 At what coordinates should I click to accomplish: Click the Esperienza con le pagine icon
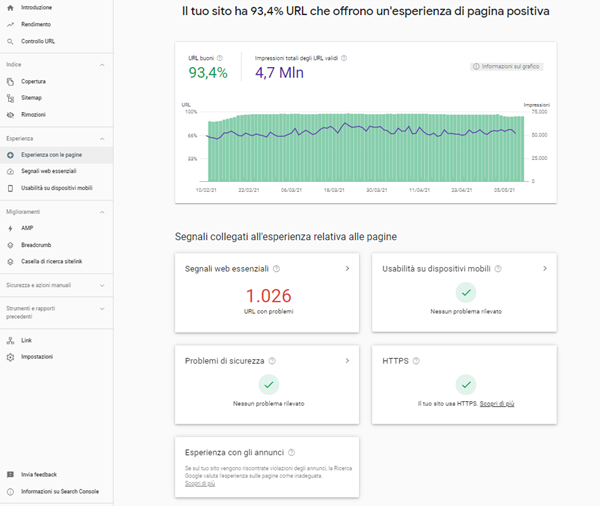click(10, 155)
